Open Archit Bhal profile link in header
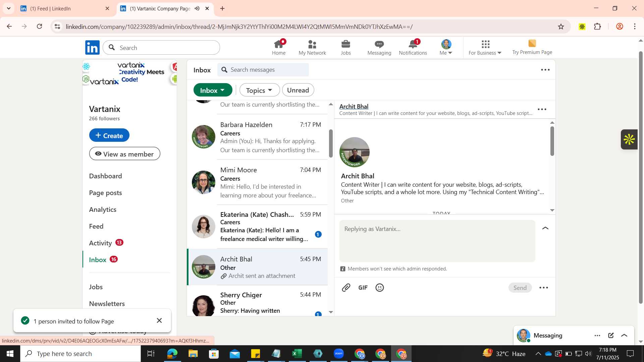 pyautogui.click(x=354, y=106)
